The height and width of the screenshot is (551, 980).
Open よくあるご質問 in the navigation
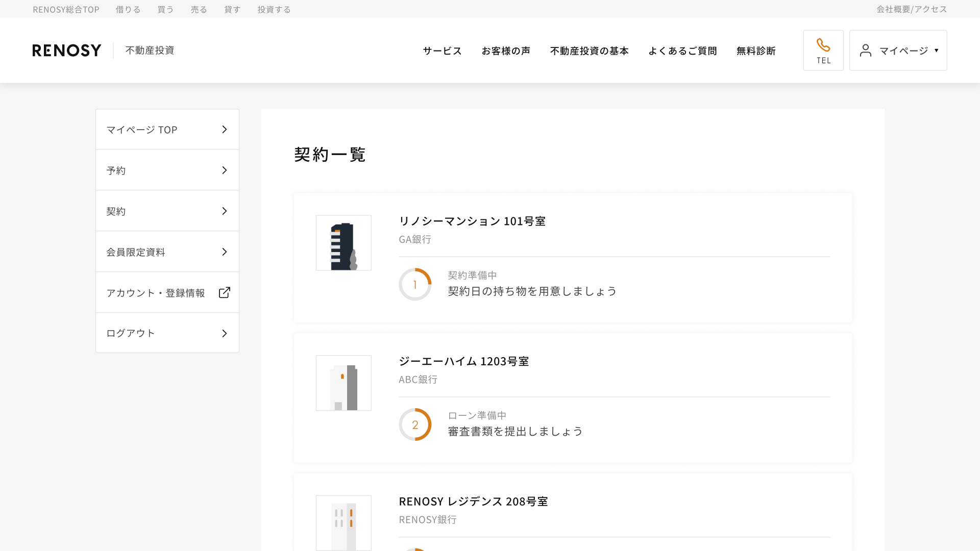[682, 51]
